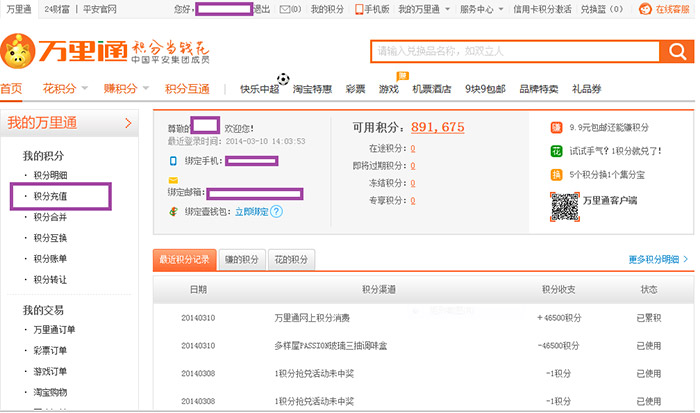Click the 891,675 available points link
This screenshot has width=700, height=413.
438,127
